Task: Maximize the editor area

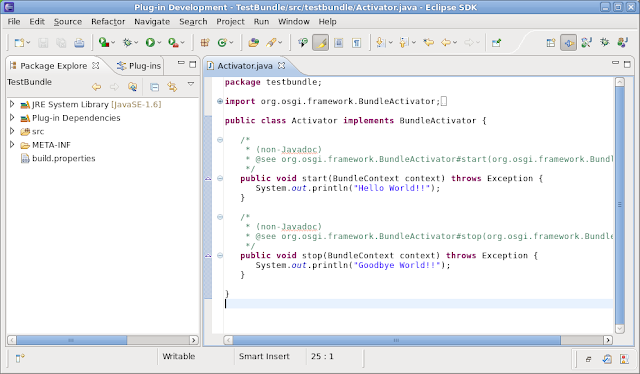Action: 627,64
